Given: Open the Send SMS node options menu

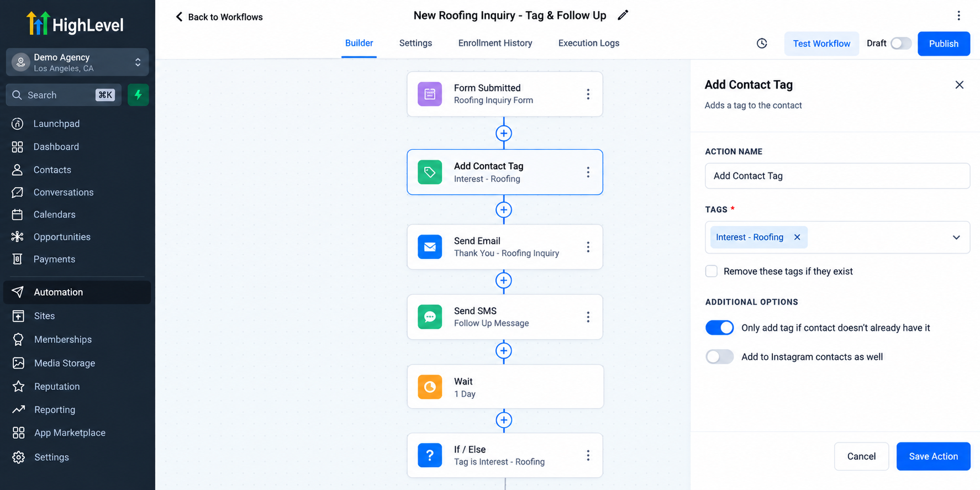Looking at the screenshot, I should pyautogui.click(x=588, y=317).
